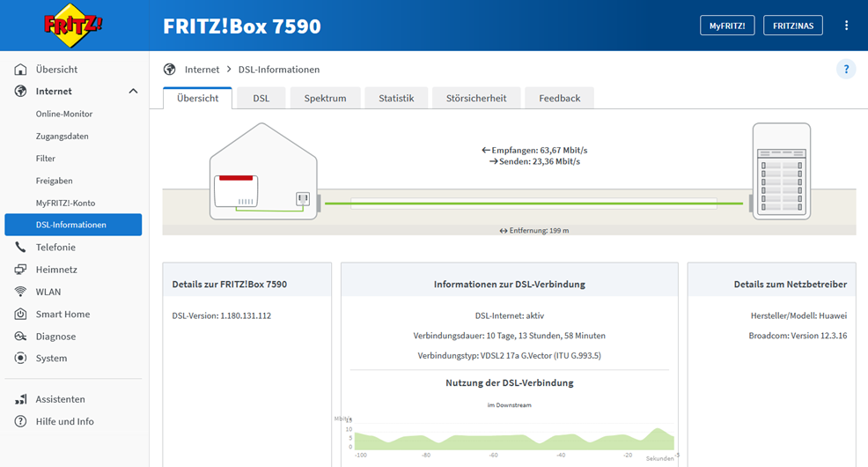Click the WLAN wifi icon

[x=20, y=292]
